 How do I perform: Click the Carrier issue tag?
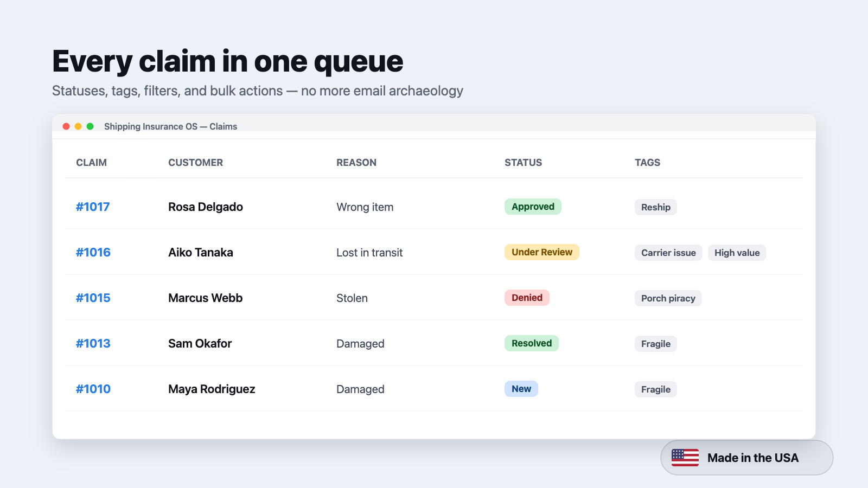(668, 253)
